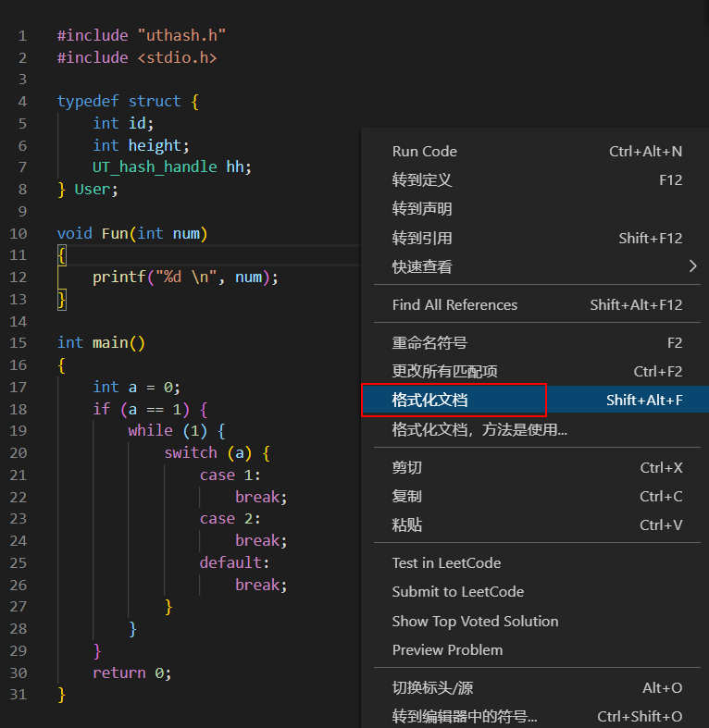Click <stdio.h> include text

[177, 57]
